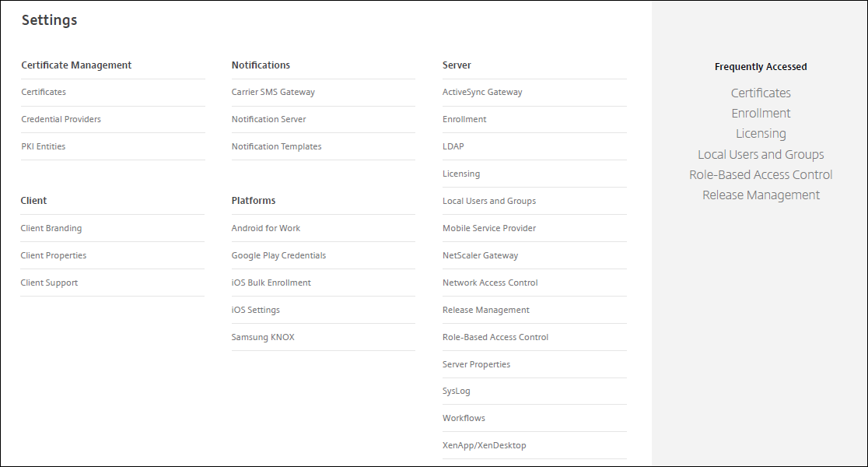
Task: Open Client Branding settings
Action: point(51,228)
